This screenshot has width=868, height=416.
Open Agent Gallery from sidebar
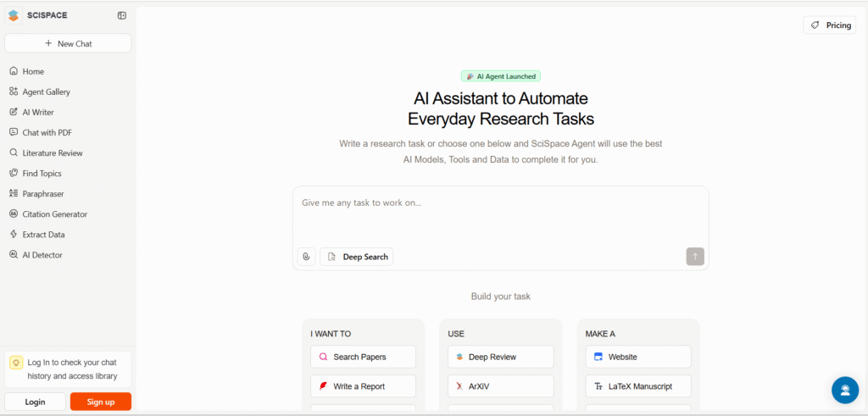(46, 92)
